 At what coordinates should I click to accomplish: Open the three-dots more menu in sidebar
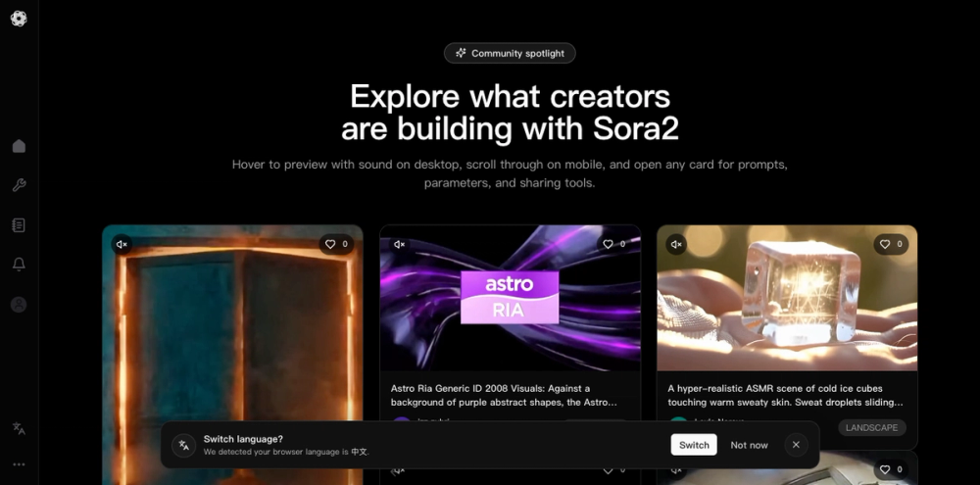click(19, 464)
